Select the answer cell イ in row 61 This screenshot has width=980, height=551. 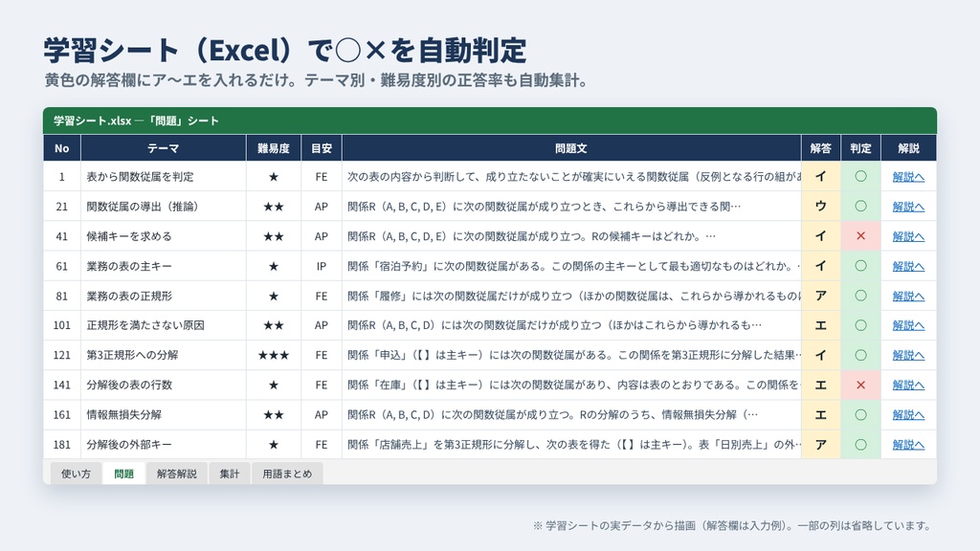tap(820, 266)
